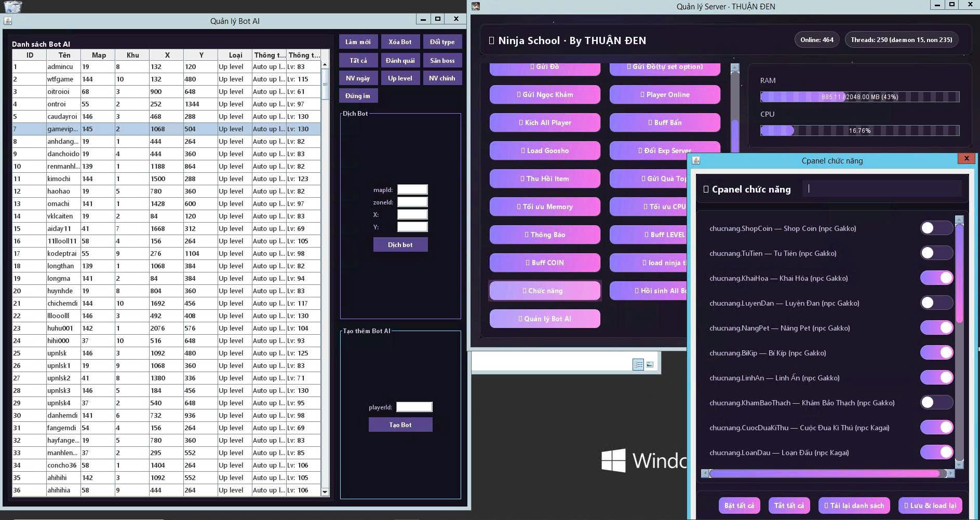The image size is (980, 520).
Task: Switch to the large thumbnails view icon
Action: (650, 365)
